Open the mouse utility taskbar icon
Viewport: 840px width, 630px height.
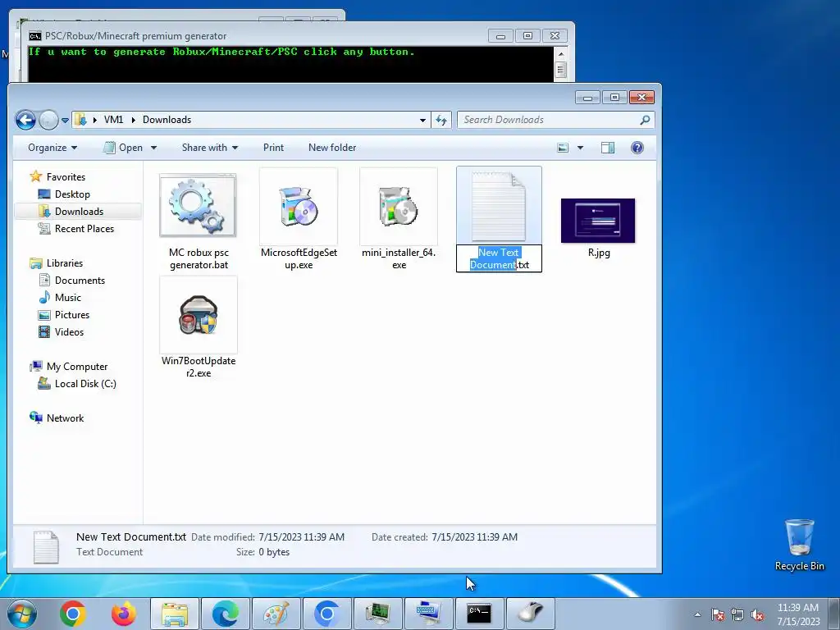coord(530,614)
